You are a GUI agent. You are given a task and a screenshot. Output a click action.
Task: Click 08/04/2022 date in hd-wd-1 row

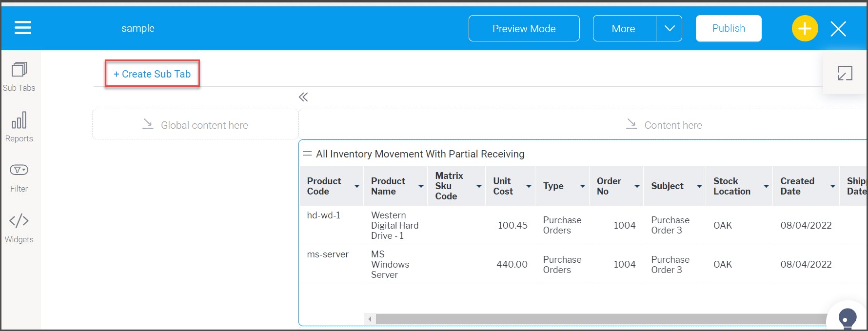(x=806, y=225)
